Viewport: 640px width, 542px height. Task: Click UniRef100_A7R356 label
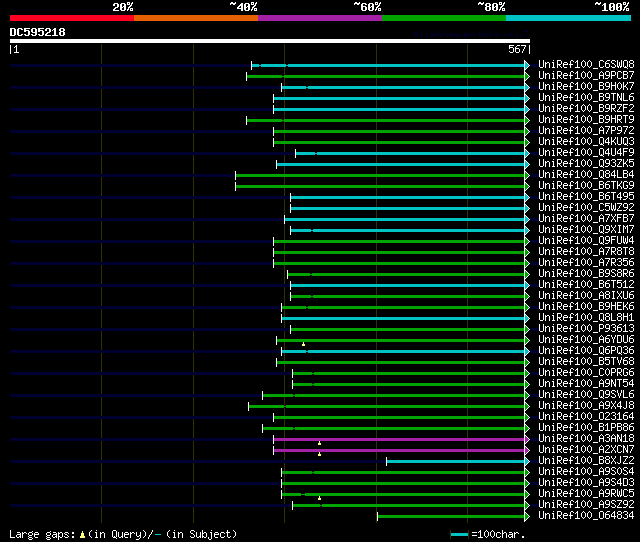point(586,262)
